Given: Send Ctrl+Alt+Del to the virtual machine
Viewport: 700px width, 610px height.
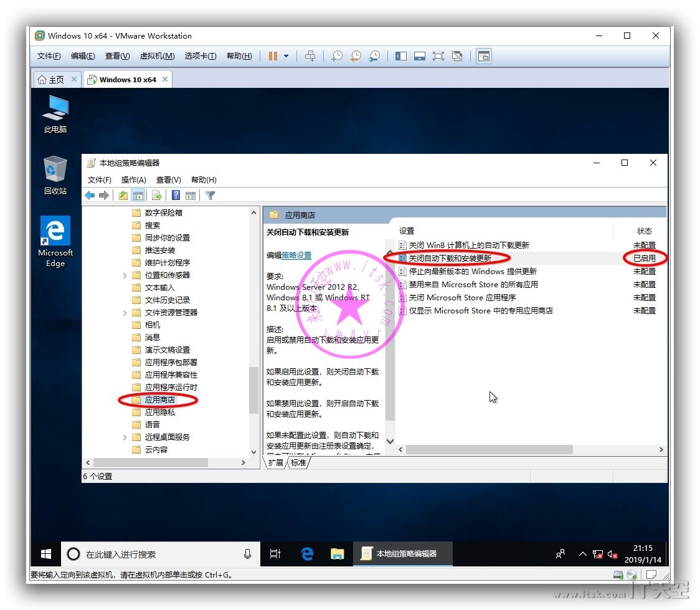Looking at the screenshot, I should (310, 56).
